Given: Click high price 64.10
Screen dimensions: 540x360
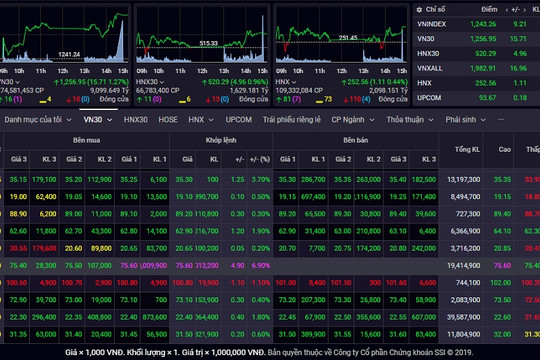Looking at the screenshot, I should pos(502,231).
